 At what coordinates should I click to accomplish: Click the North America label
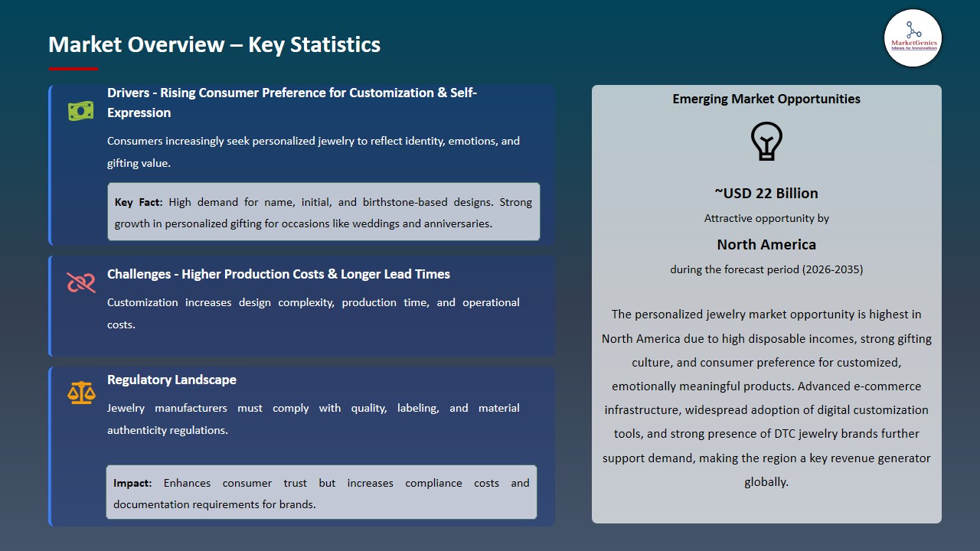[x=766, y=244]
